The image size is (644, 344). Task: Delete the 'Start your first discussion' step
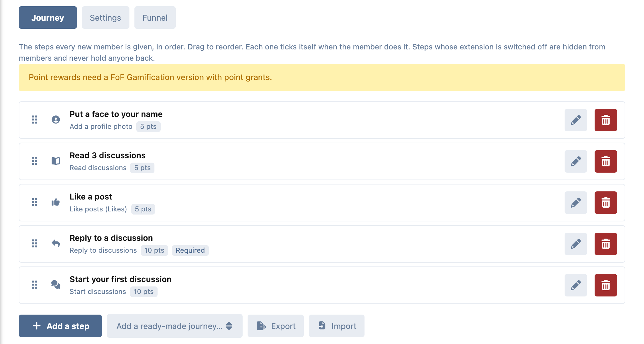(x=606, y=285)
